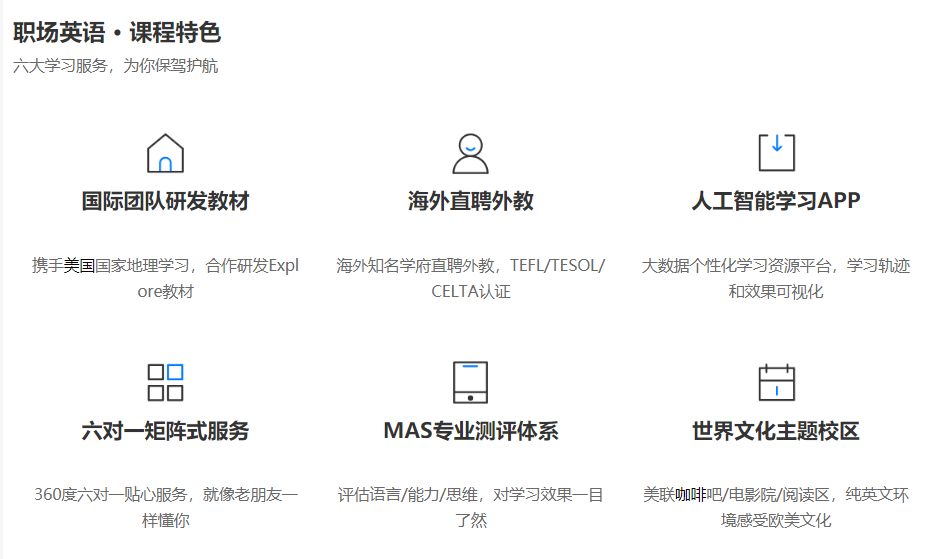The width and height of the screenshot is (936, 559).
Task: Click the house icon above 国际团队研发教材
Action: [165, 153]
